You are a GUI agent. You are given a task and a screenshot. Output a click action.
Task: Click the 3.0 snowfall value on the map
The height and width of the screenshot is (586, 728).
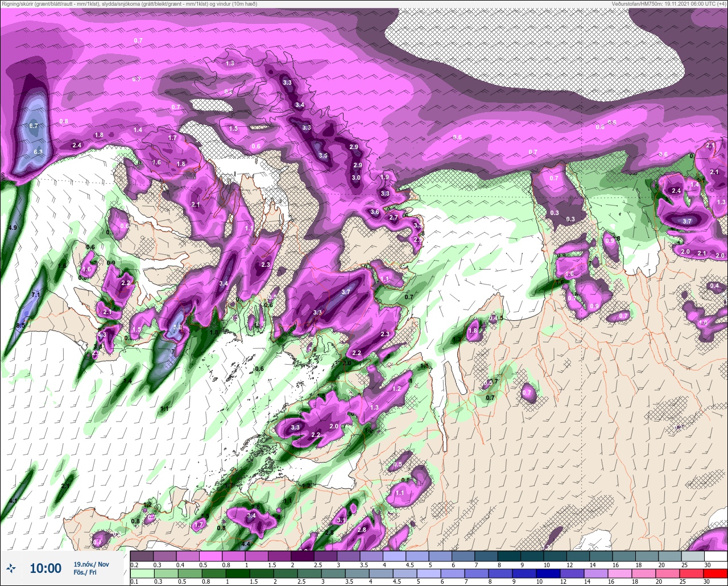[356, 178]
